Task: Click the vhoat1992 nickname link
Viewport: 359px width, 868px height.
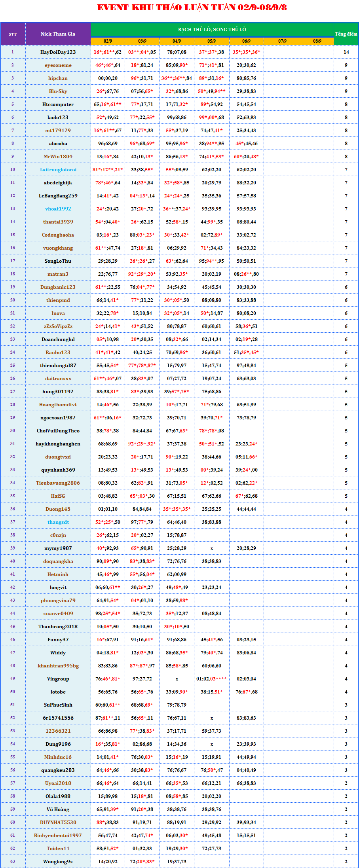Action: coord(58,209)
